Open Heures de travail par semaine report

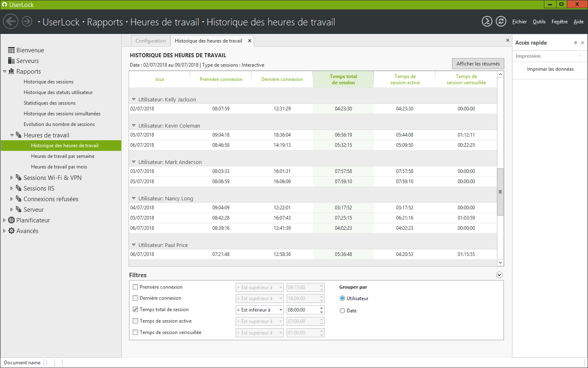tap(62, 156)
